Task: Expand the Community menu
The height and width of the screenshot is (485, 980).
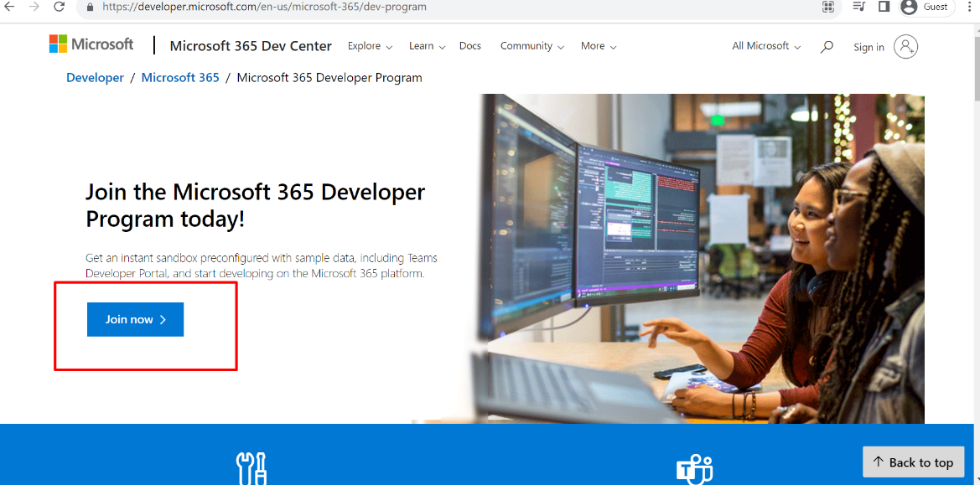Action: (531, 46)
